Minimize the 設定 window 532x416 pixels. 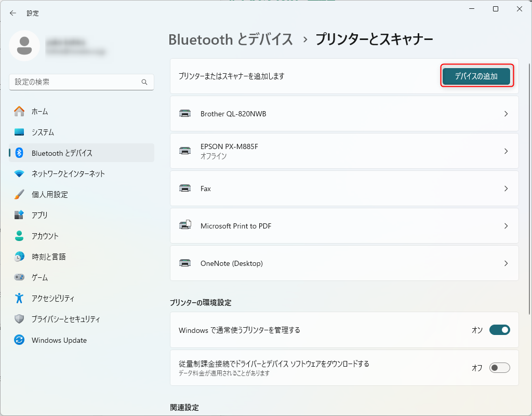pos(472,9)
